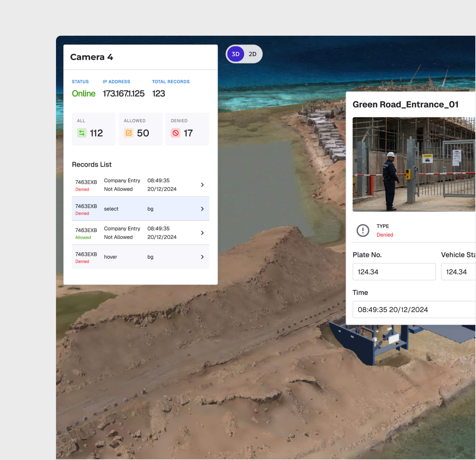Click the Online status text
Image resolution: width=476 pixels, height=460 pixels.
84,94
